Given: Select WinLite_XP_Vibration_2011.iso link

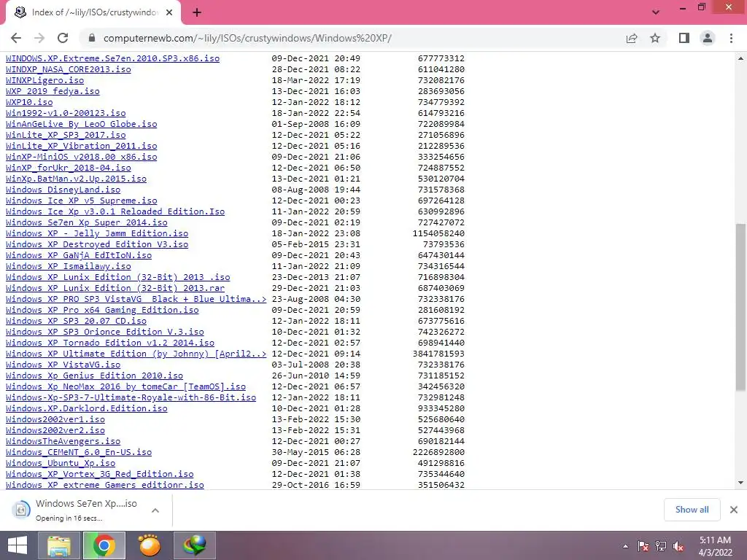Looking at the screenshot, I should pos(82,146).
